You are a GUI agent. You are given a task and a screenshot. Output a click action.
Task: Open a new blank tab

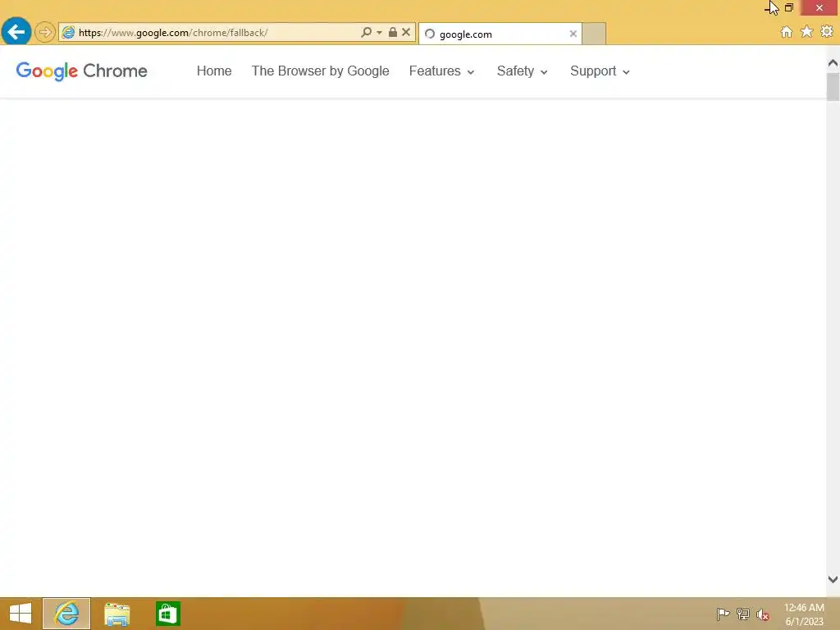594,34
